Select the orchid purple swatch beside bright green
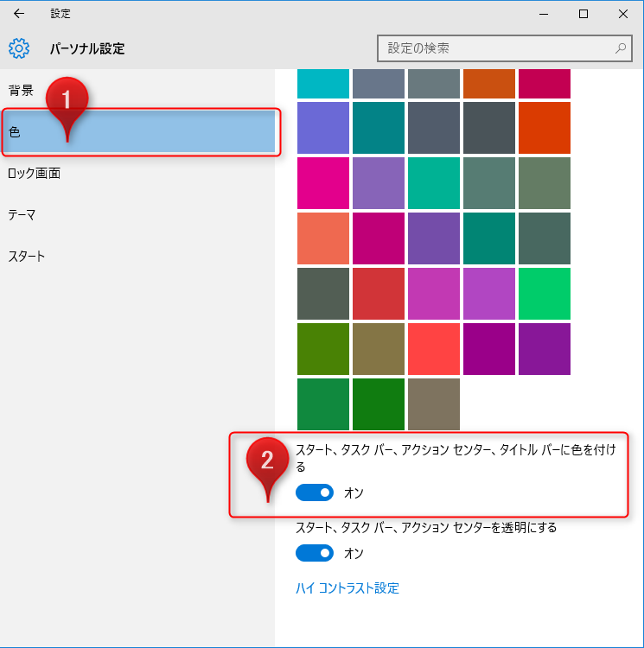 489,294
